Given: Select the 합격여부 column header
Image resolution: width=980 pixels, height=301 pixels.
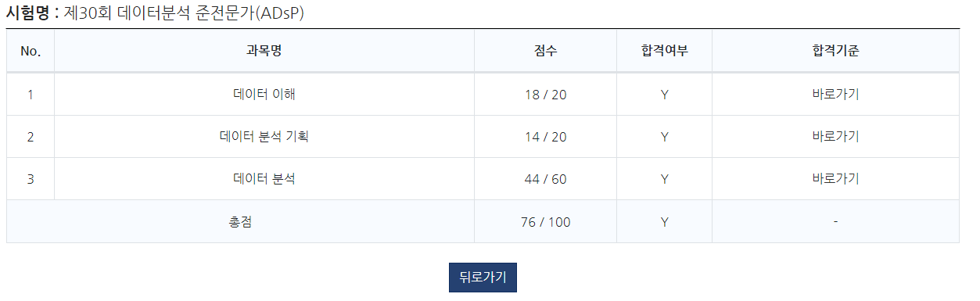Looking at the screenshot, I should pyautogui.click(x=664, y=51).
